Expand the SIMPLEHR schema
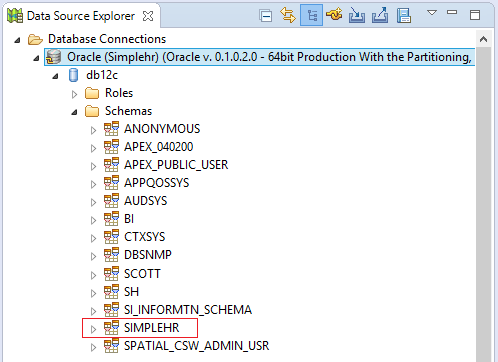 pos(93,329)
